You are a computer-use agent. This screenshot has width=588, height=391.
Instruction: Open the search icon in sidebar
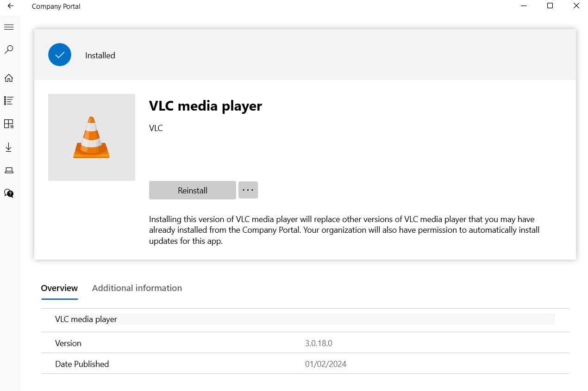[x=9, y=50]
